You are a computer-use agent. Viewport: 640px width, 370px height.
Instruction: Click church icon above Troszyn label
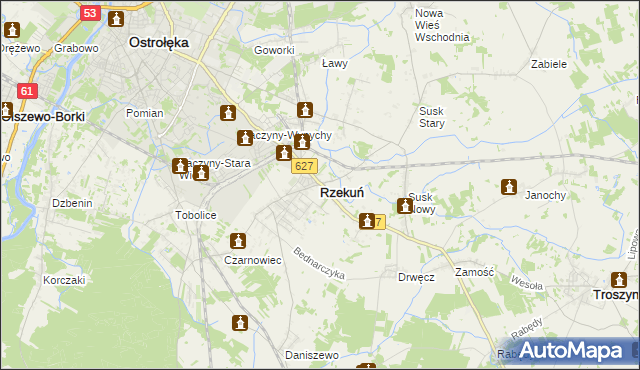(x=619, y=280)
